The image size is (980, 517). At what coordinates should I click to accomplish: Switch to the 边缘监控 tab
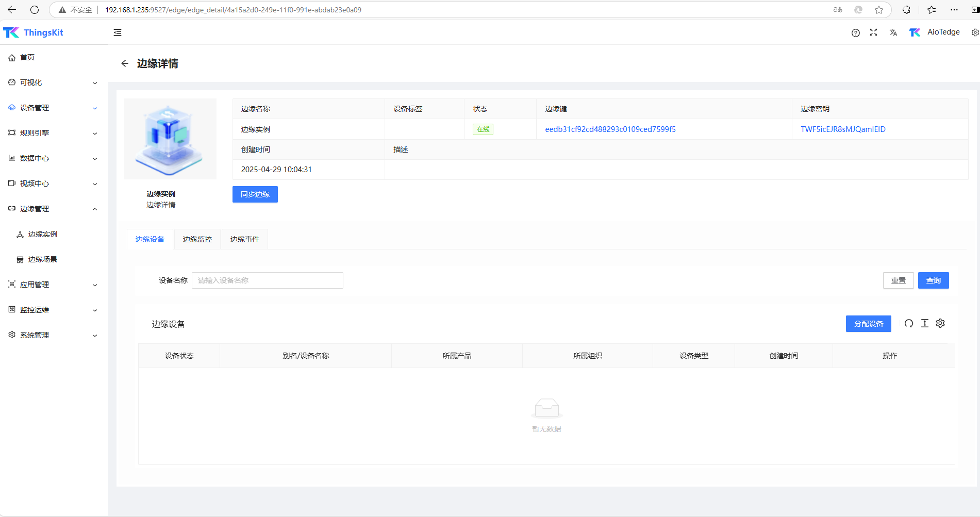tap(197, 239)
